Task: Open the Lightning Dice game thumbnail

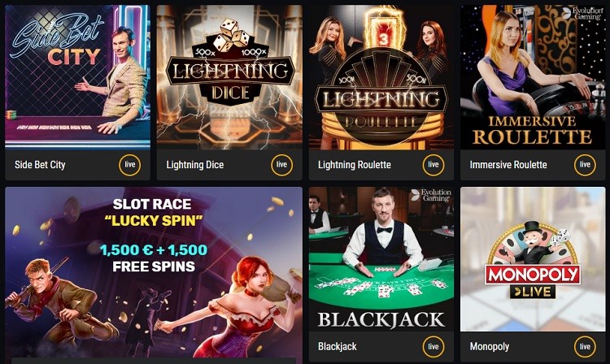Action: pos(229,77)
